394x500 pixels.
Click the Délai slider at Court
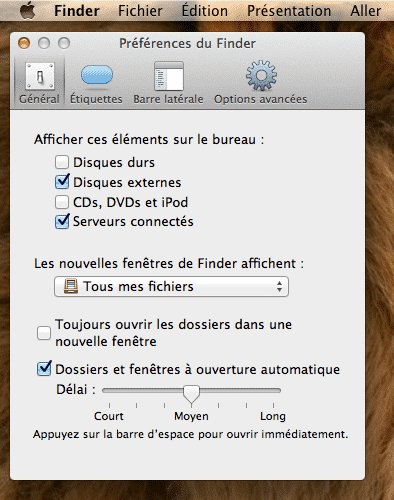coord(109,390)
